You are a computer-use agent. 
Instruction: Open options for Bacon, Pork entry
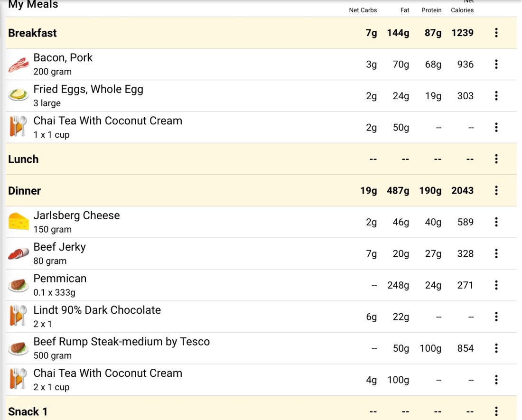(496, 64)
